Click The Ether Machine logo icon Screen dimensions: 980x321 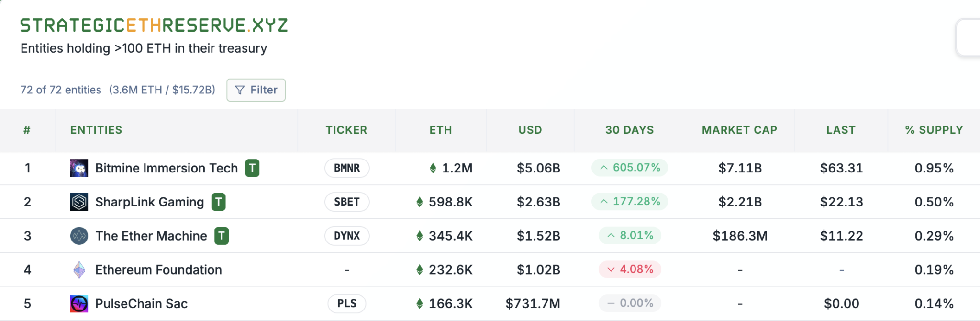[79, 236]
